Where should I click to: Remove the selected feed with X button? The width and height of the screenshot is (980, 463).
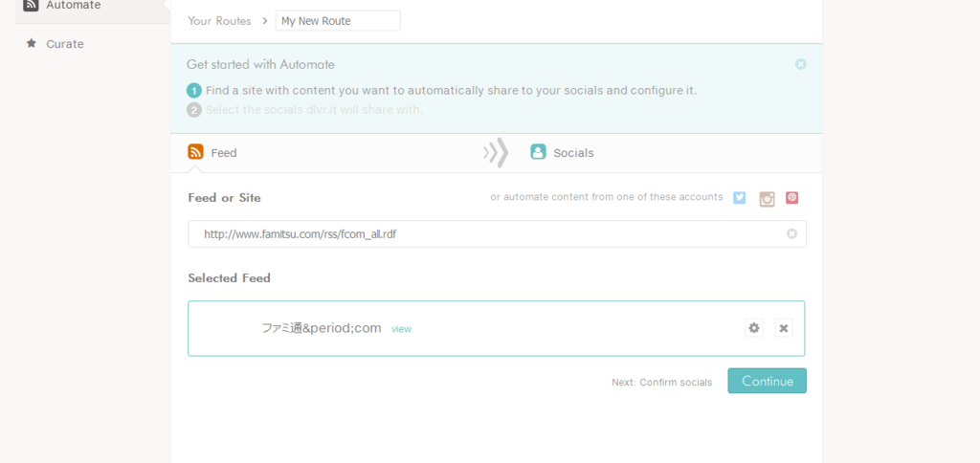784,328
